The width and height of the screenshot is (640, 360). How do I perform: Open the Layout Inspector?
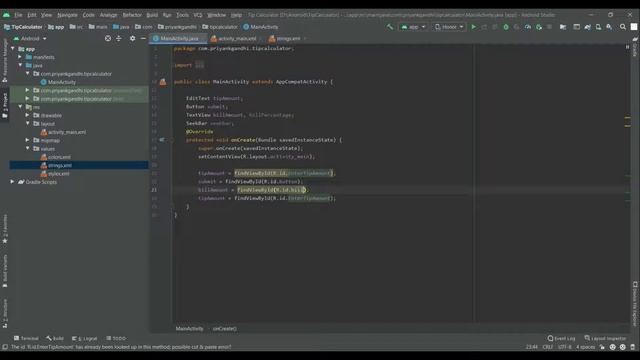tap(605, 338)
